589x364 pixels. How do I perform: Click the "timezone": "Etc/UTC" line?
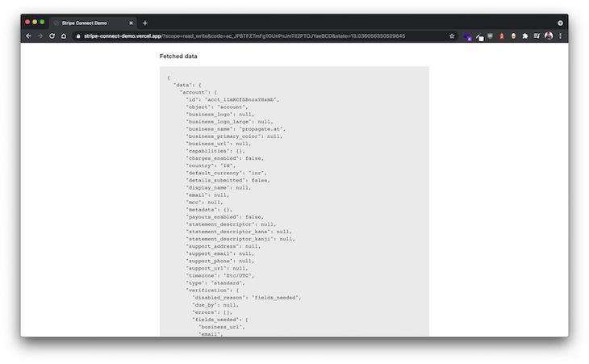tap(219, 275)
